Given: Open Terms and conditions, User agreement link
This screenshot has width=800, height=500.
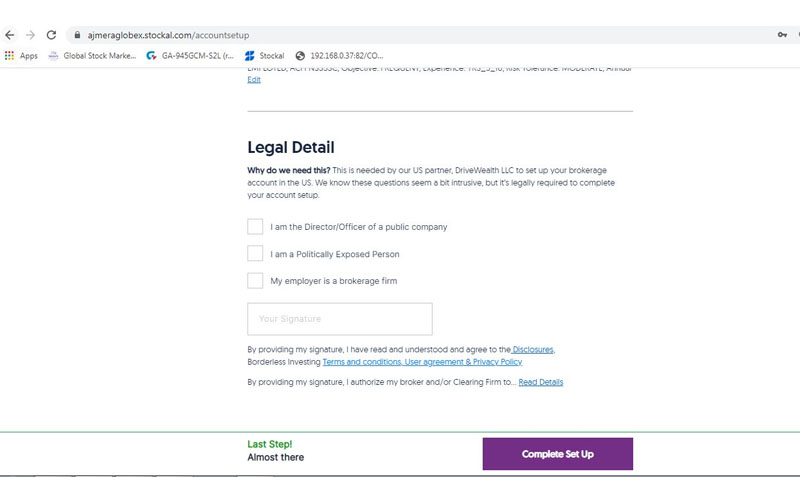Looking at the screenshot, I should (422, 362).
